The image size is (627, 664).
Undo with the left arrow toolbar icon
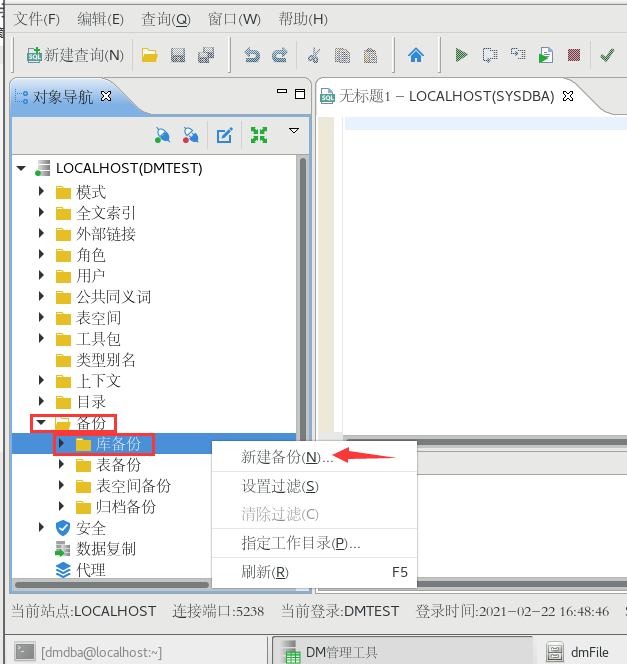point(252,55)
